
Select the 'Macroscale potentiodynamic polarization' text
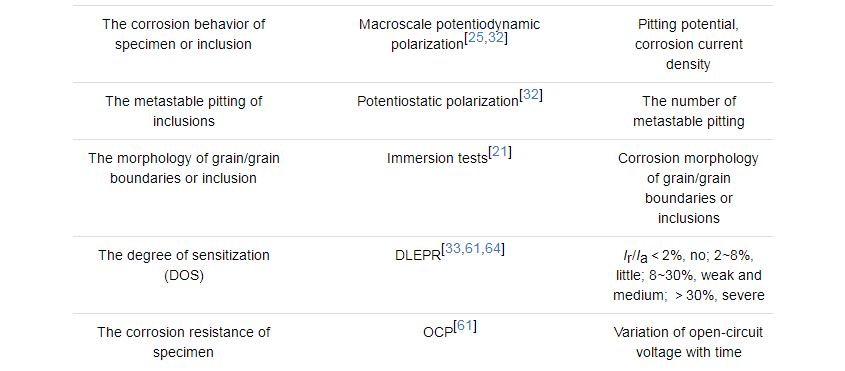pyautogui.click(x=449, y=35)
